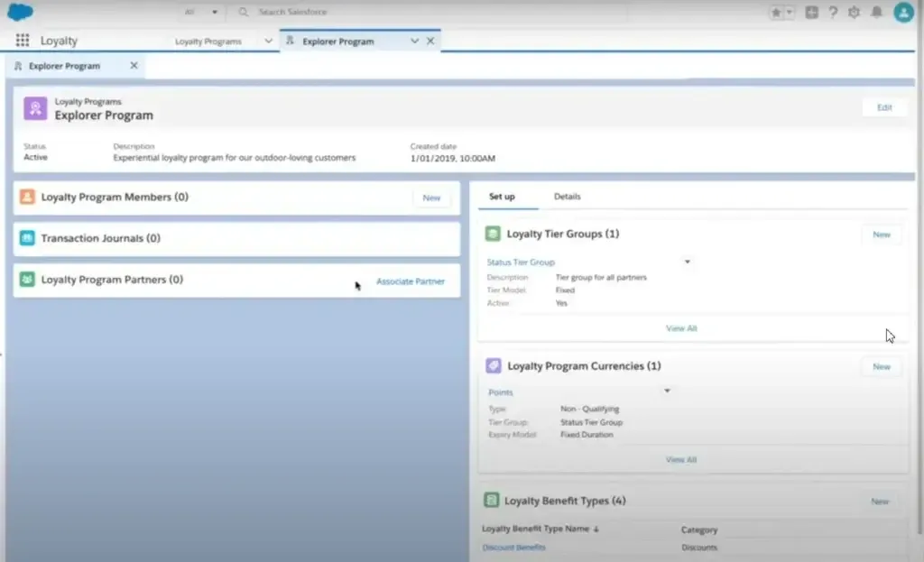Click Edit on Explorer Program record
Screen dimensions: 924x562
point(884,107)
